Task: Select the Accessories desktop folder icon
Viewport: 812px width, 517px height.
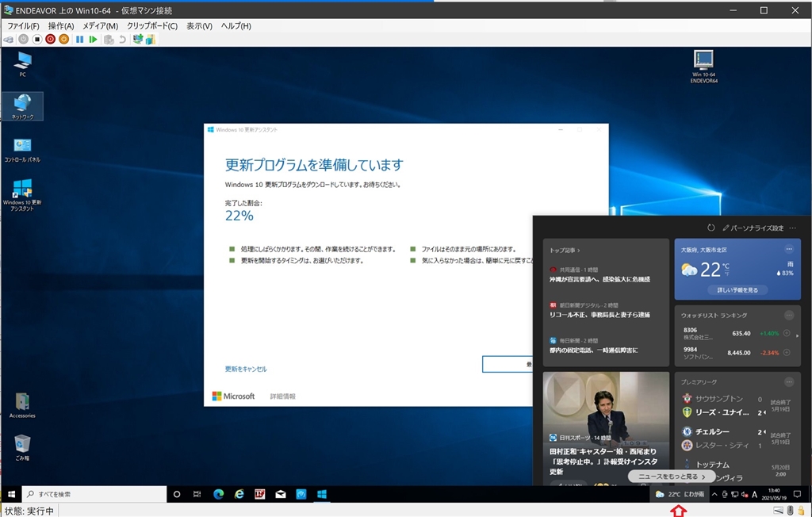Action: 22,405
